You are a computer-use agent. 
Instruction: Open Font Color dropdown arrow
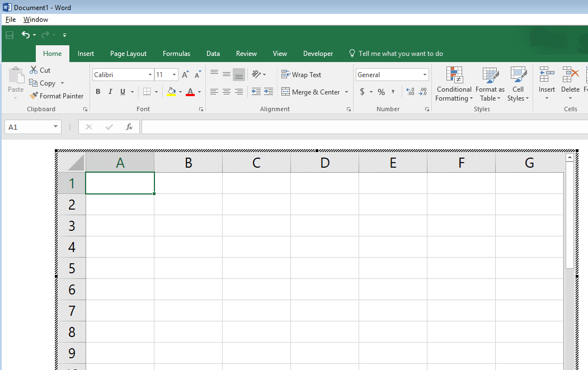(200, 92)
